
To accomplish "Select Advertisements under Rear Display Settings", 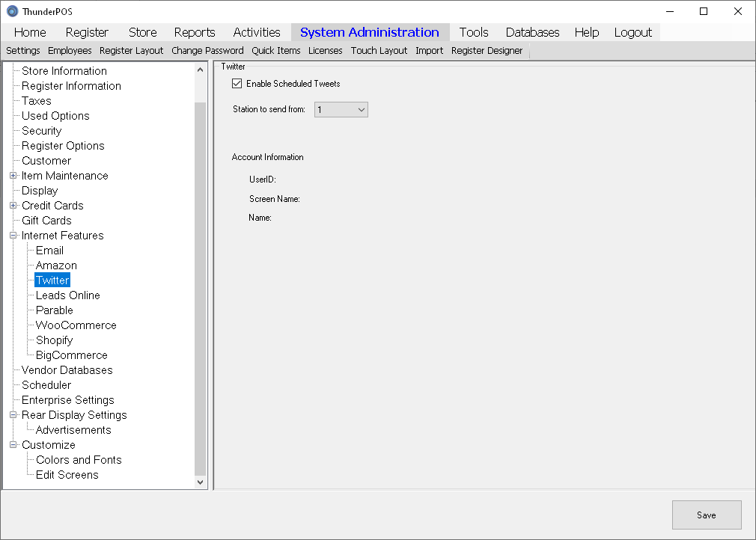I will tap(73, 429).
